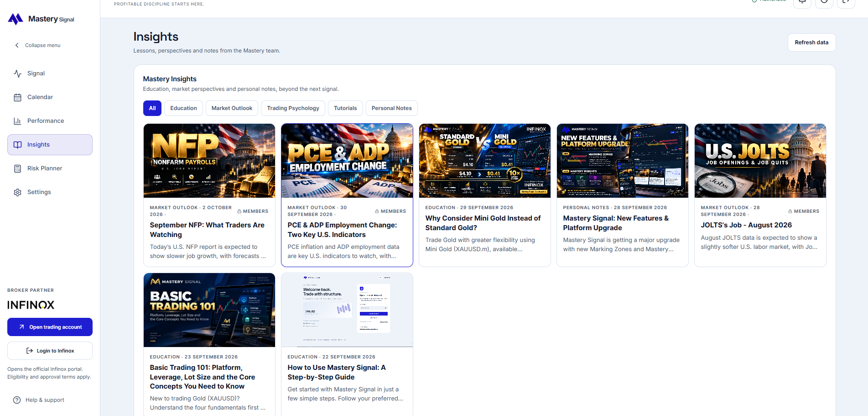Open the How to Use Mastery Signal thumbnail
868x416 pixels.
point(347,310)
